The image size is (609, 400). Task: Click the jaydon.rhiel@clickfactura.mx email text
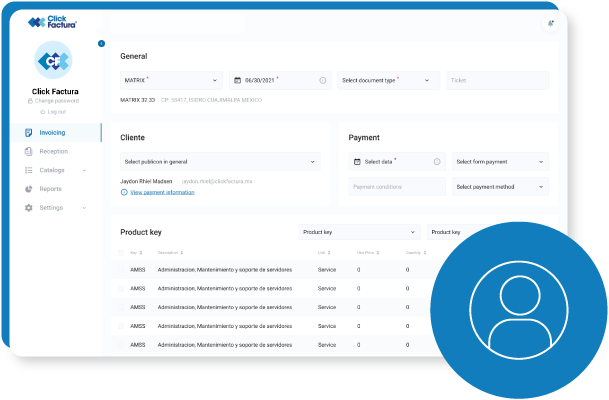[217, 181]
